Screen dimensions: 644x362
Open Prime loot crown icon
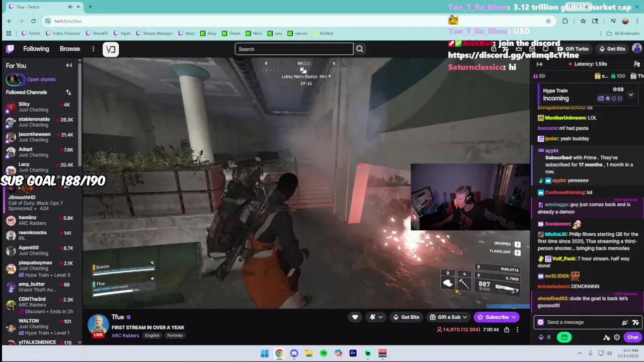[519, 49]
